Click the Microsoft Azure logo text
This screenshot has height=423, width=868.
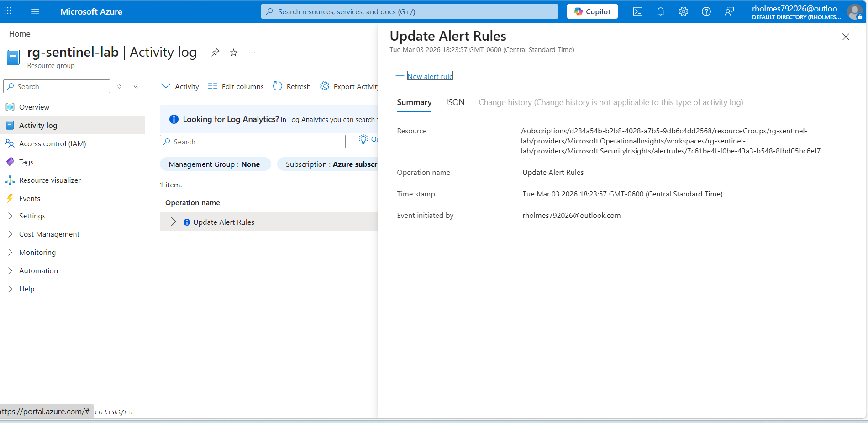[91, 12]
